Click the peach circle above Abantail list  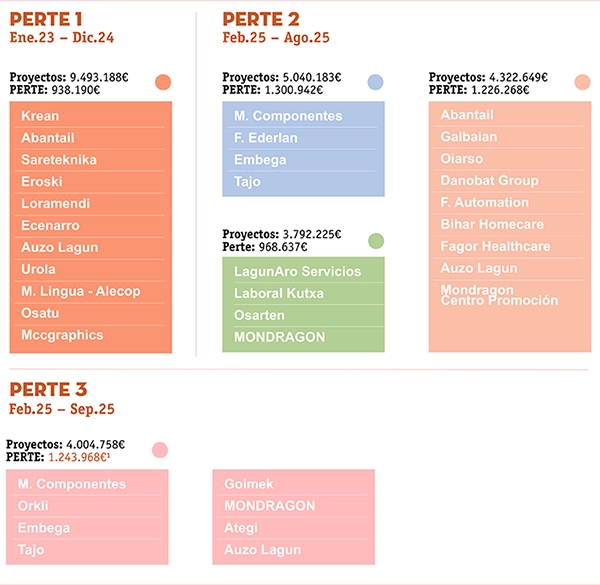(583, 82)
